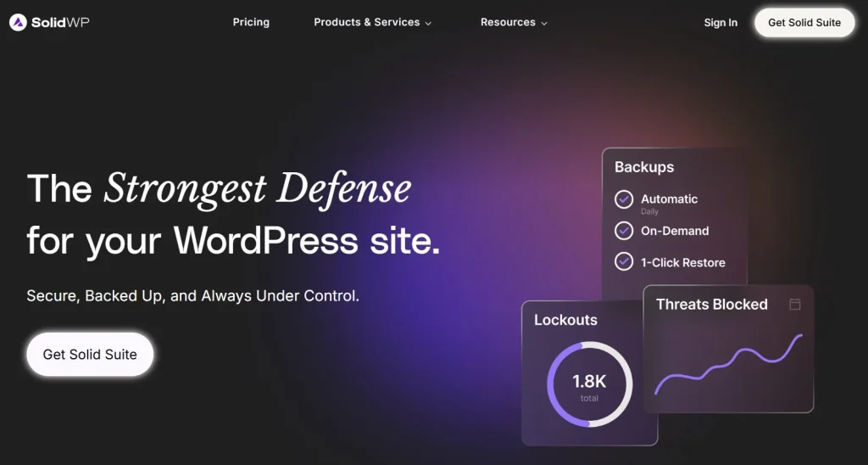Select the Backups card heading
Screen dimensions: 868x465
[x=644, y=167]
